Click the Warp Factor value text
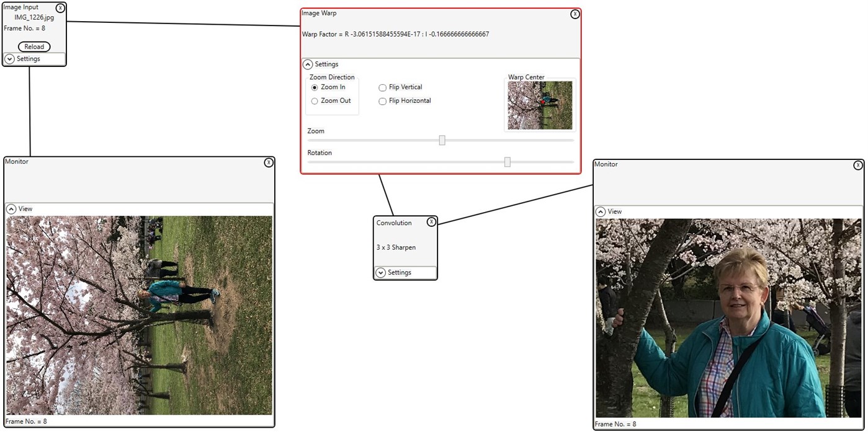Image resolution: width=868 pixels, height=434 pixels. pyautogui.click(x=395, y=34)
